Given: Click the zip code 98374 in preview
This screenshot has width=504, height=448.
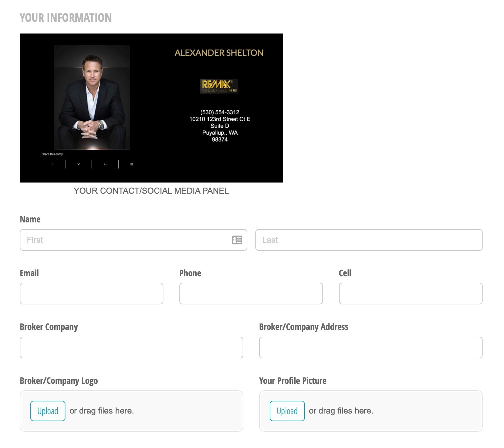Looking at the screenshot, I should pos(220,139).
